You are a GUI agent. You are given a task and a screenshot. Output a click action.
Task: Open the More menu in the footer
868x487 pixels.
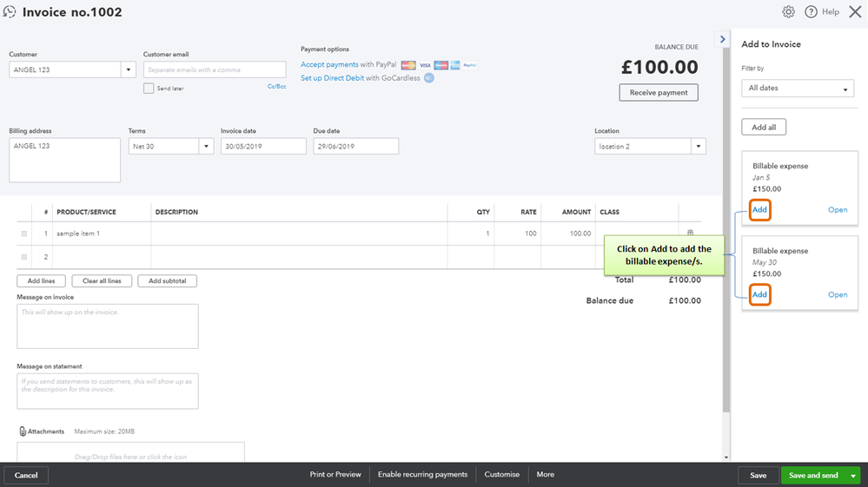coord(545,475)
